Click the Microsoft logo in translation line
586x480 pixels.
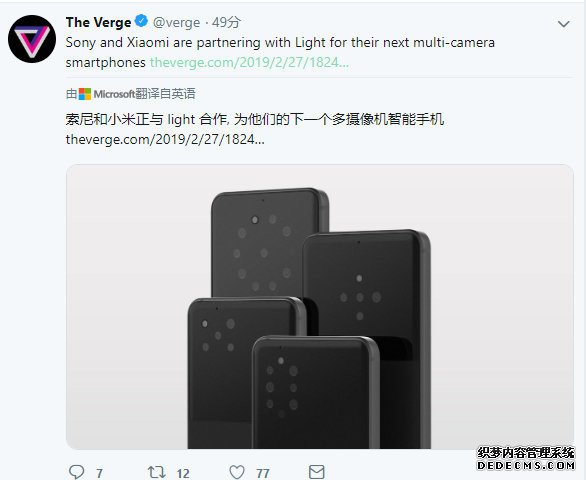(x=85, y=94)
